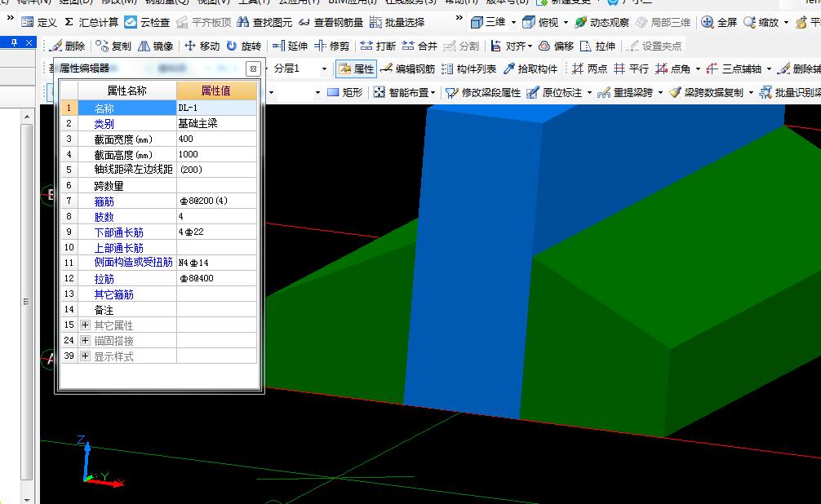Select the 修剪 trim tool
Viewport: 821px width, 504px height.
point(331,46)
